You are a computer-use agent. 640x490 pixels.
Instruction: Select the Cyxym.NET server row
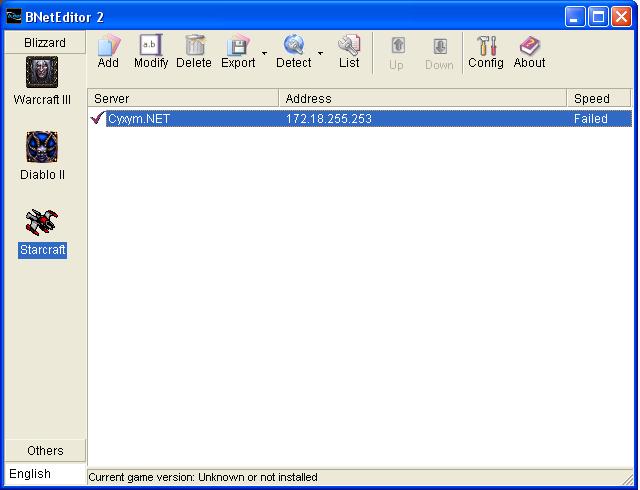[360, 119]
